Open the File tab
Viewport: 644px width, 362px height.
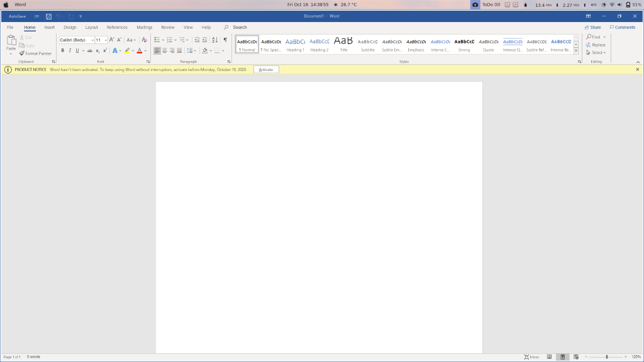[10, 28]
